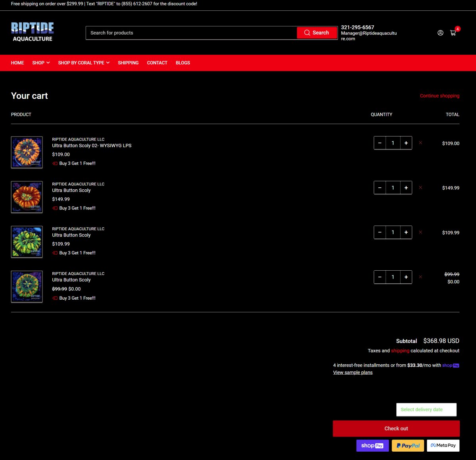Remove the WYSIWYG LPS item from cart
The image size is (476, 460).
tap(420, 143)
